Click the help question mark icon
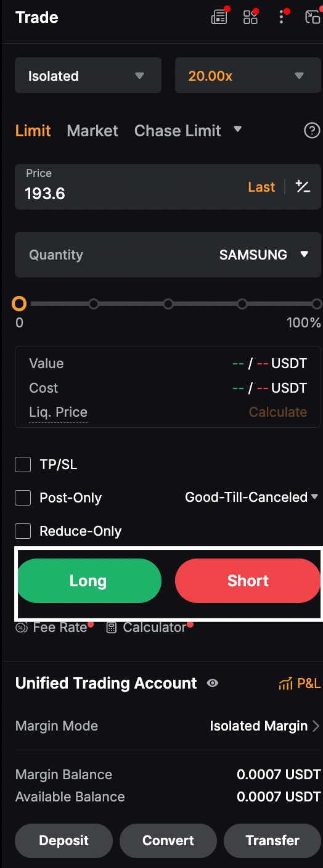The height and width of the screenshot is (868, 323). (313, 131)
